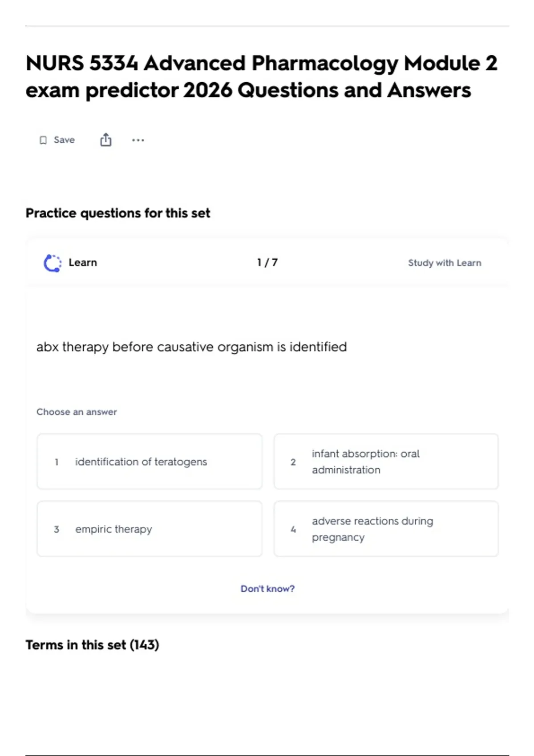
Task: Click the 'Terms in this set (143)' heading
Action: (92, 645)
